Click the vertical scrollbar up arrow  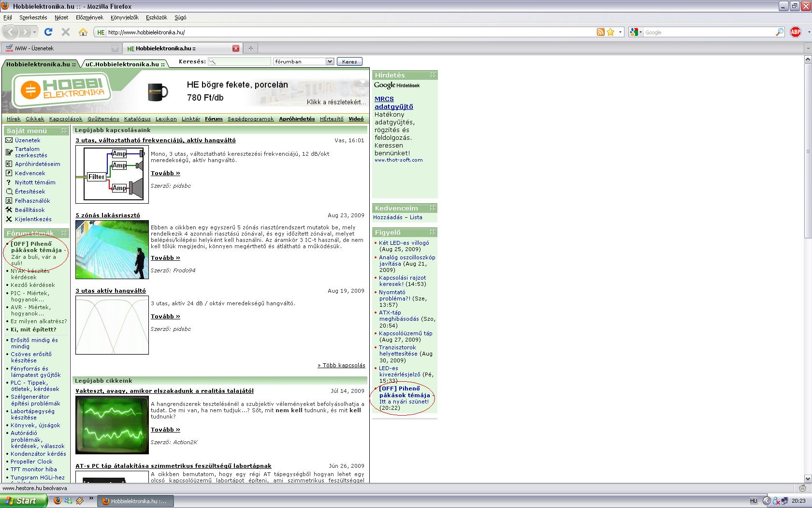[808, 60]
